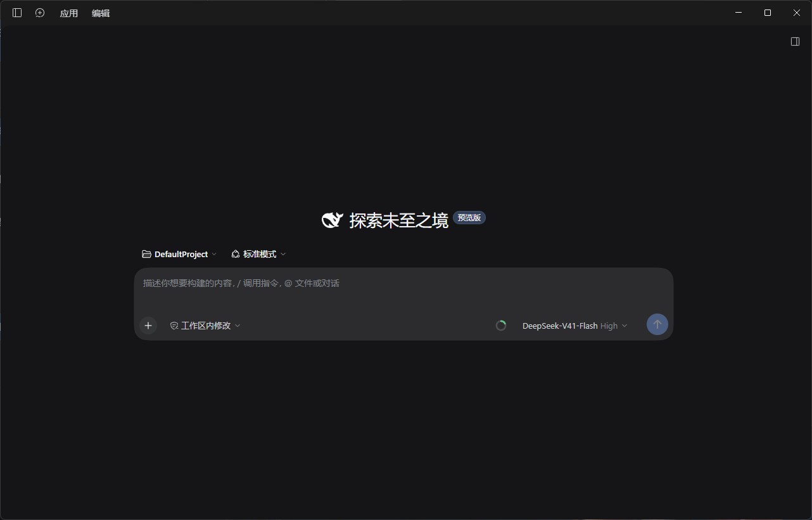Minimize the application window
812x520 pixels.
tap(739, 13)
